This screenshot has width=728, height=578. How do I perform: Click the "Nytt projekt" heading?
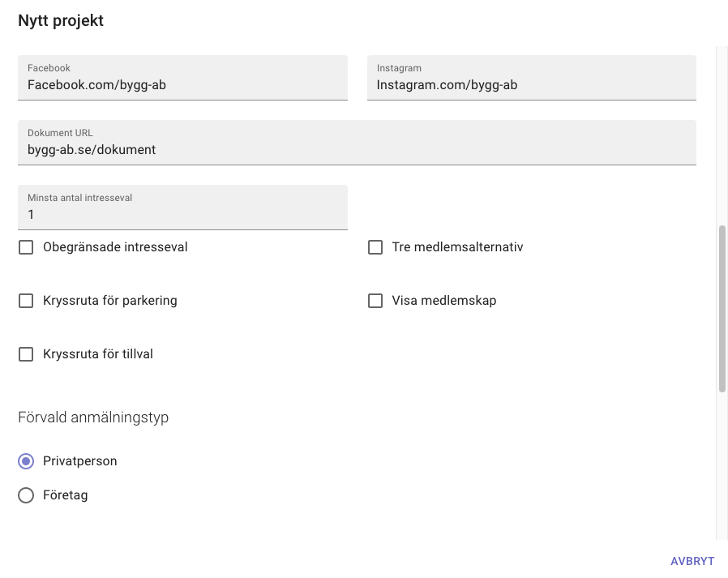tap(59, 20)
